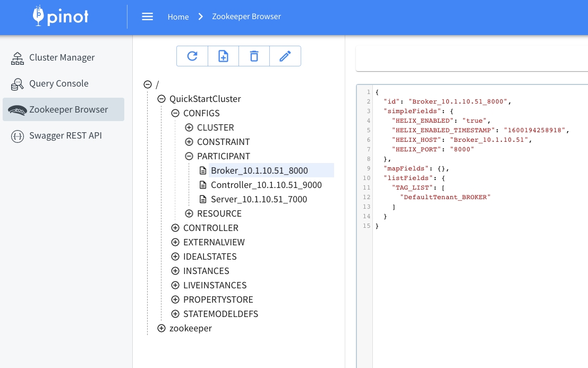Open Cluster Manager from the sidebar
Viewport: 588px width, 368px height.
[62, 57]
